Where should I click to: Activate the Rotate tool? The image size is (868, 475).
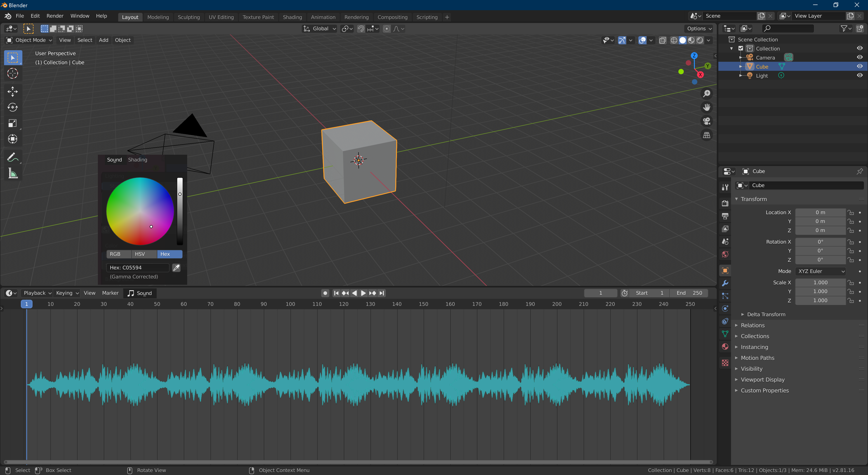pos(13,107)
